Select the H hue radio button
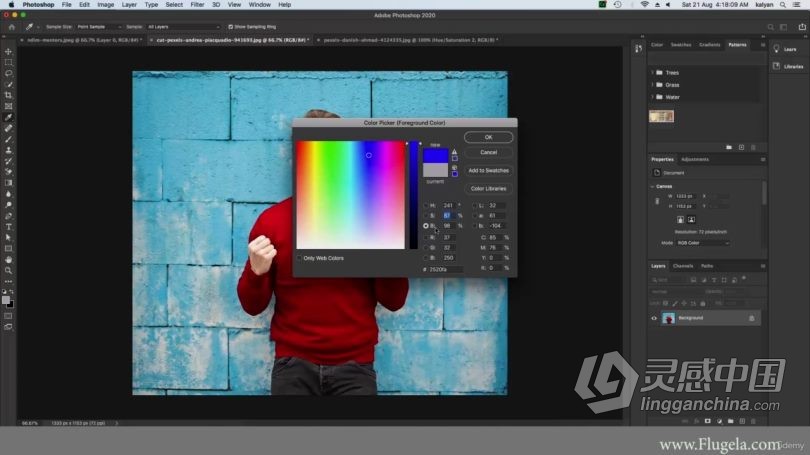This screenshot has height=455, width=810. pyautogui.click(x=426, y=206)
